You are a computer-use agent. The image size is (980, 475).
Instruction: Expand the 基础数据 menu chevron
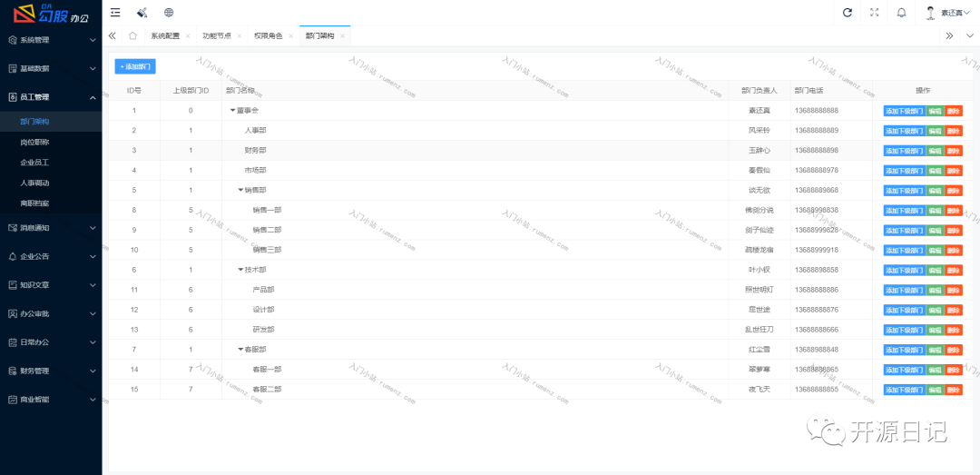(x=93, y=68)
